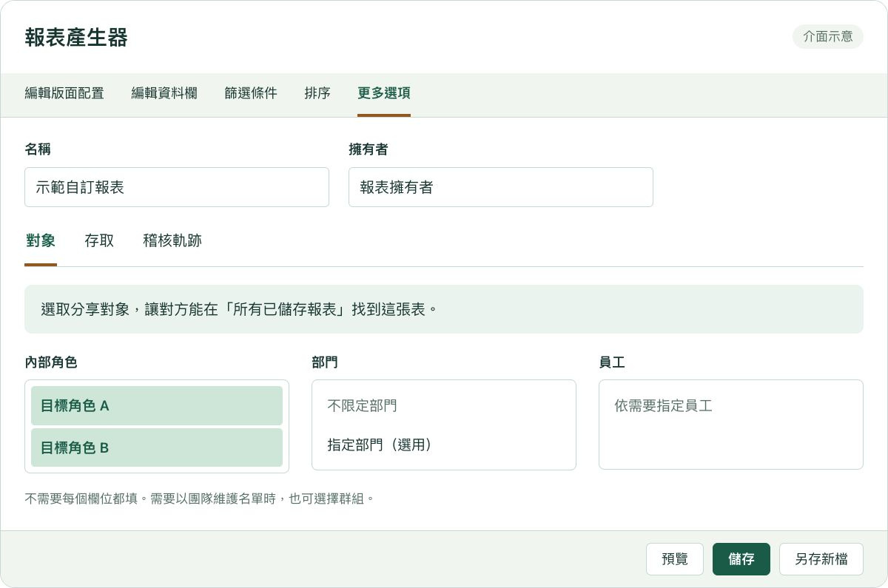Switch to the 編輯資料欄 tab

[x=164, y=93]
